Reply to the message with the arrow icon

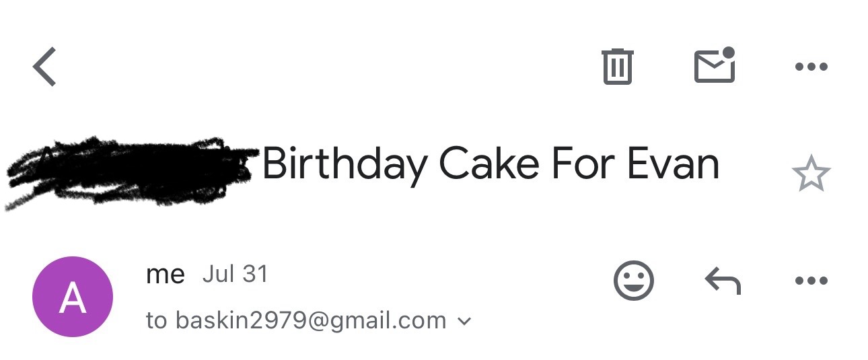(723, 280)
